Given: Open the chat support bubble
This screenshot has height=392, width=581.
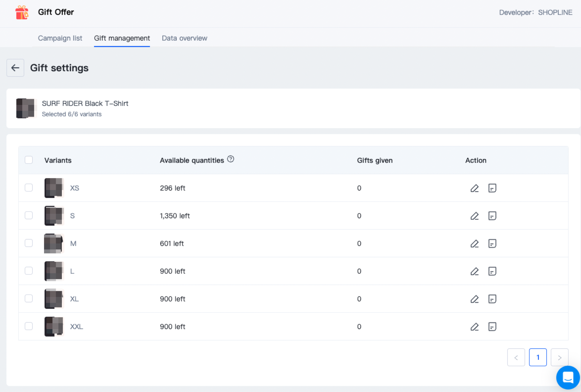Looking at the screenshot, I should tap(568, 377).
